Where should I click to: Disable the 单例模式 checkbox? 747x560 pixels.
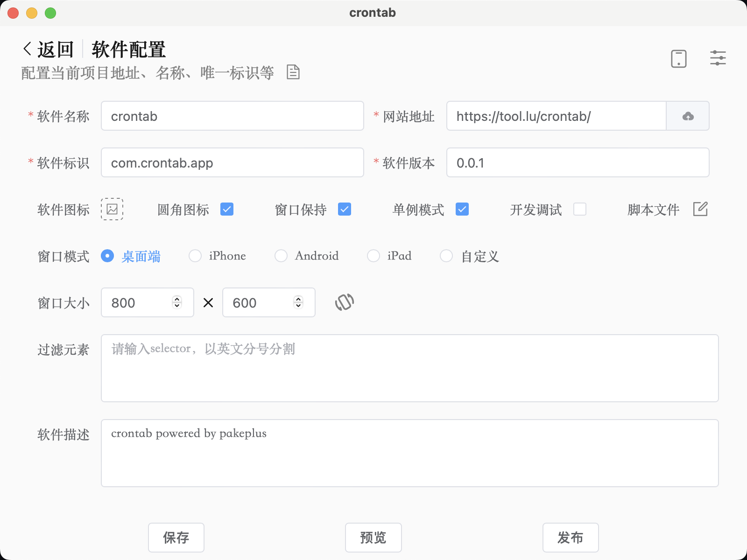tap(462, 209)
